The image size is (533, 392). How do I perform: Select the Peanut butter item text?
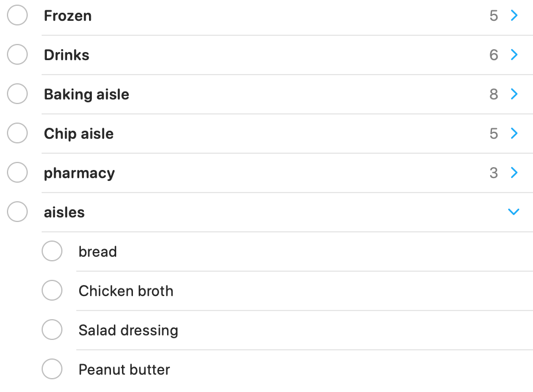[124, 369]
